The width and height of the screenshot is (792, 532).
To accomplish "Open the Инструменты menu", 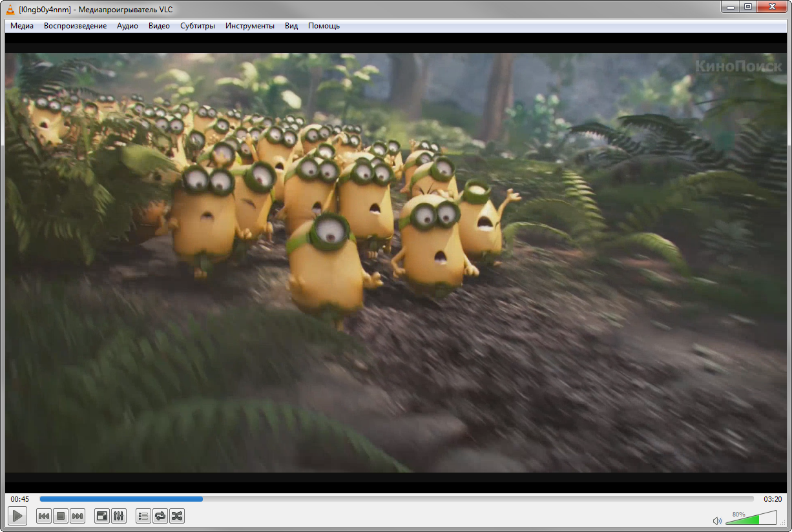I will pos(250,26).
